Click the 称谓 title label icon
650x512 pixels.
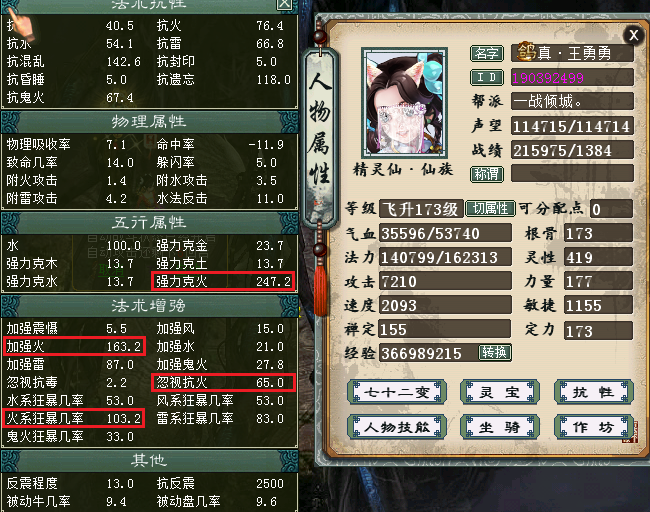[x=487, y=174]
